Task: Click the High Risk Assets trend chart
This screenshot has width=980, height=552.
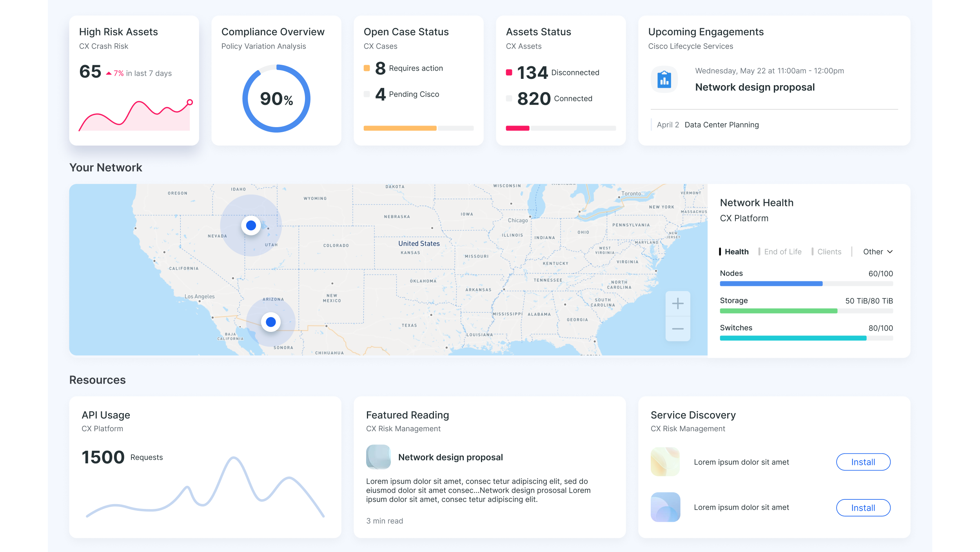Action: pos(135,115)
